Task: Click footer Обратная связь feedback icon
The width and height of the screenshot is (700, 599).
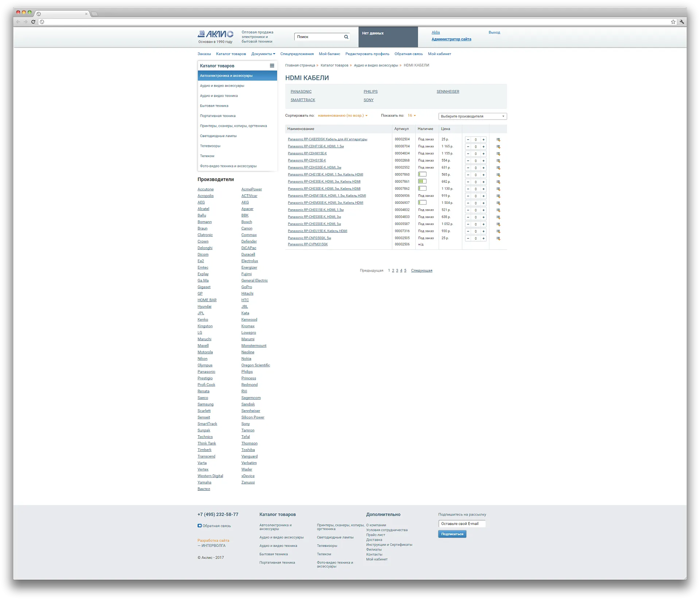Action: click(x=199, y=526)
